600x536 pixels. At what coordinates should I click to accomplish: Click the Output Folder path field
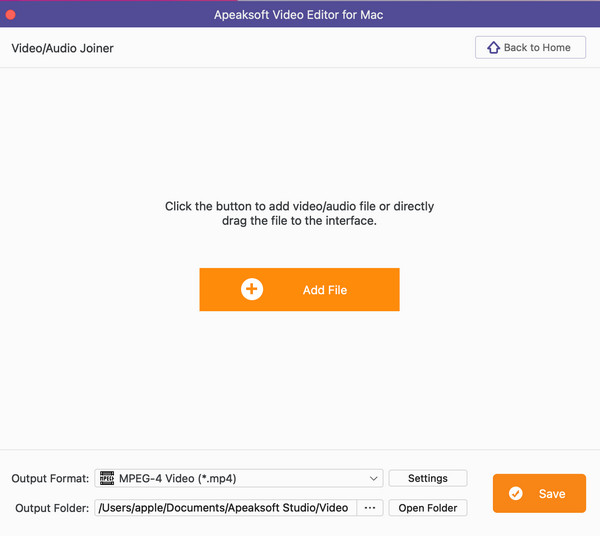225,508
